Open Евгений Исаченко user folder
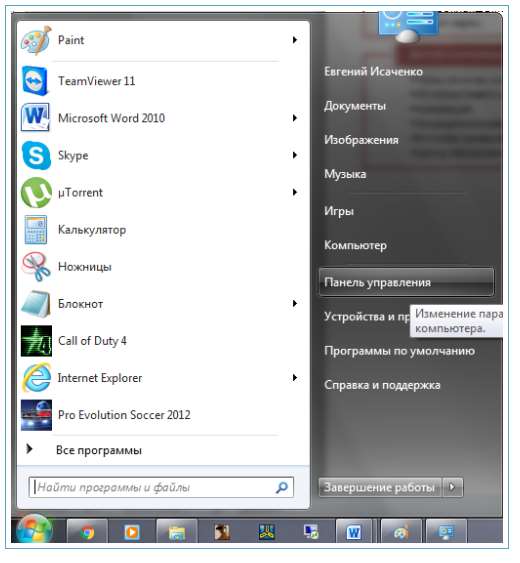Image resolution: width=520 pixels, height=563 pixels. [x=373, y=71]
